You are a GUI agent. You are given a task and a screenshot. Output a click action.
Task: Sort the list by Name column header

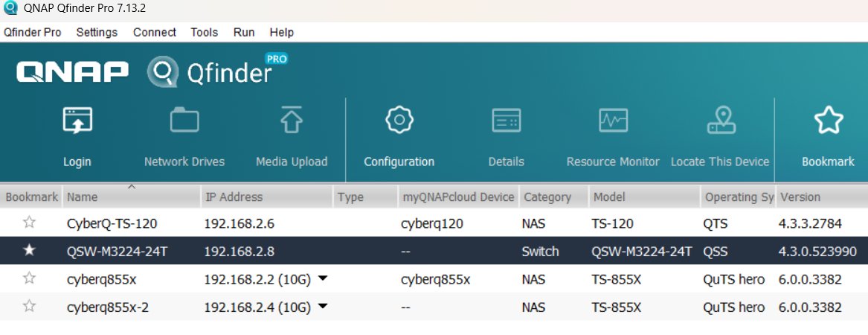pos(82,197)
